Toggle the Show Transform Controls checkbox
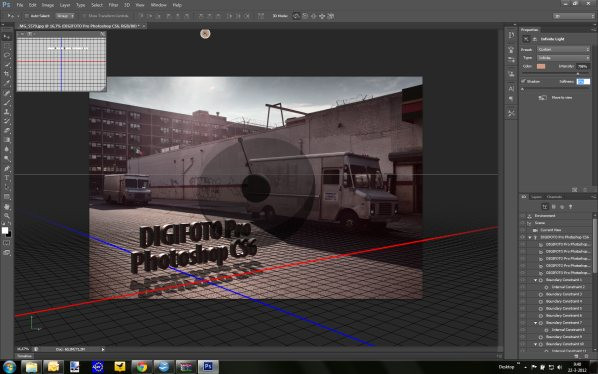Screen dimensions: 598x374 85,16
